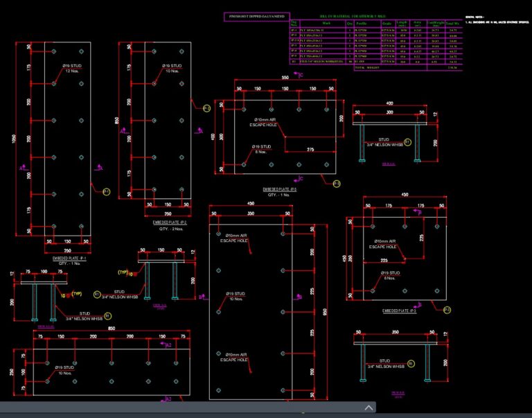This screenshot has width=532, height=418.
Task: Select QTY. - 1 No. under plate IP-1
Action: (70, 263)
